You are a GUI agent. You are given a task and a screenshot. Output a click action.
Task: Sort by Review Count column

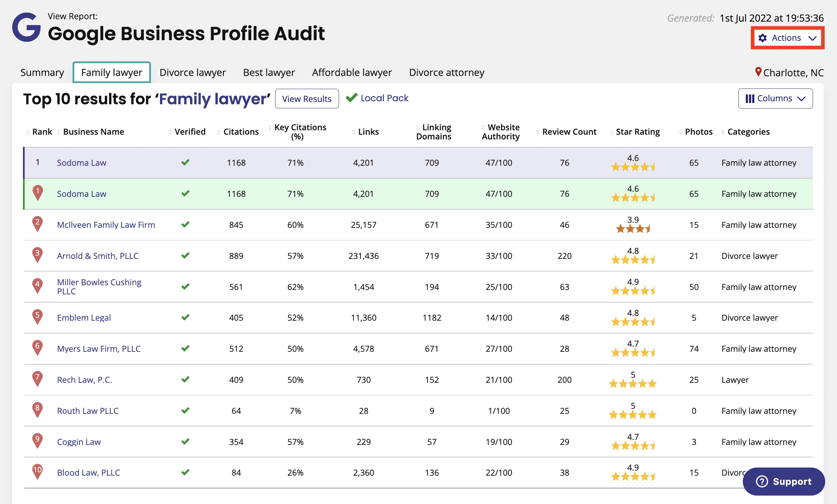(566, 132)
